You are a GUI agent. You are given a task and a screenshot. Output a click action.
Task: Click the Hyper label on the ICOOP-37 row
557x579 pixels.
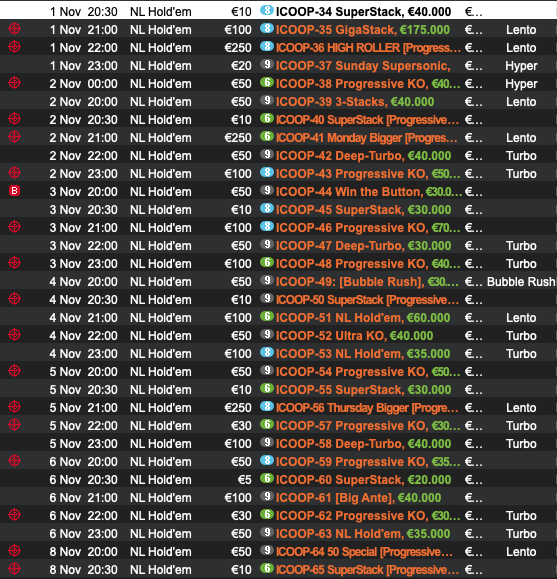coord(521,66)
